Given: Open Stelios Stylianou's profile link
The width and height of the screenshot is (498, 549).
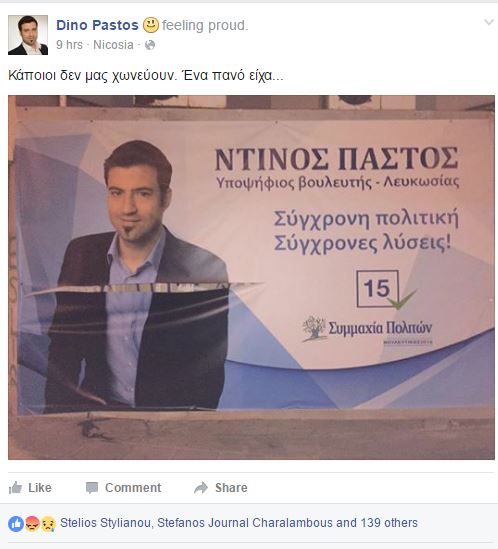Looking at the screenshot, I should (105, 523).
